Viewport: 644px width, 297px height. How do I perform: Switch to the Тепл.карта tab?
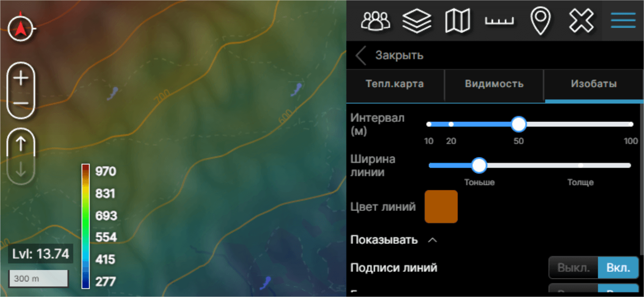(x=395, y=84)
